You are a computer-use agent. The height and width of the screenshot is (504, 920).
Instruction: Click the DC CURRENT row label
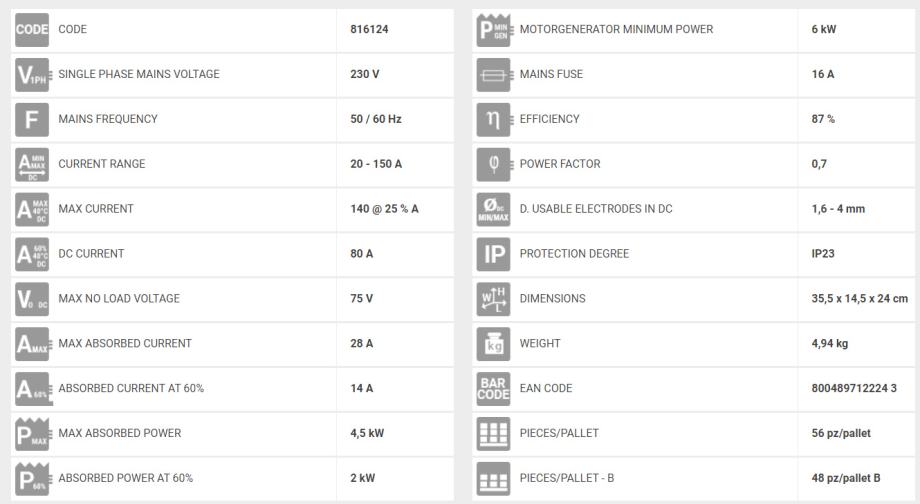tap(92, 253)
